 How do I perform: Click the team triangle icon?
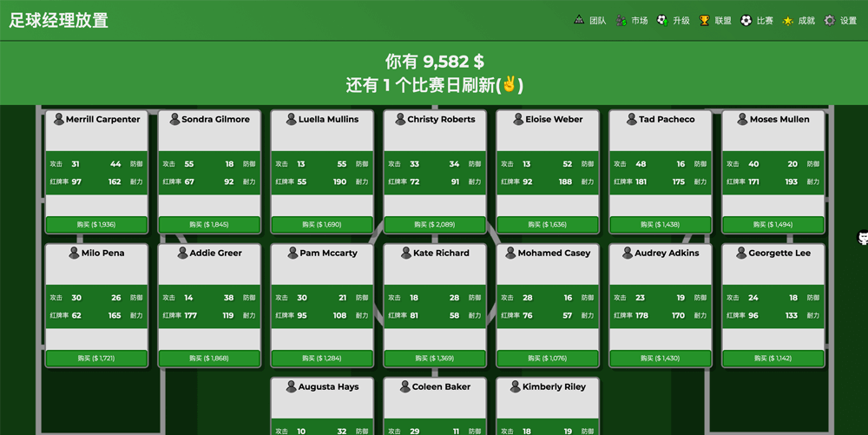pyautogui.click(x=579, y=20)
